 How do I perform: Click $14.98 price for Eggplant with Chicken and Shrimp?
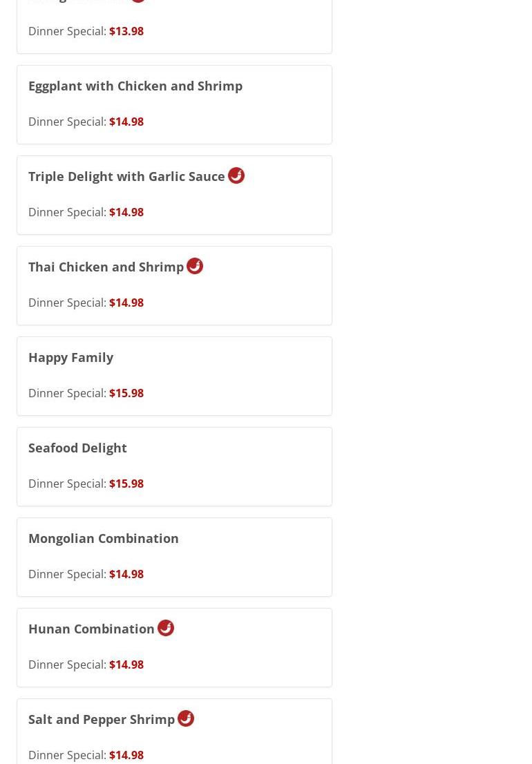pos(126,122)
